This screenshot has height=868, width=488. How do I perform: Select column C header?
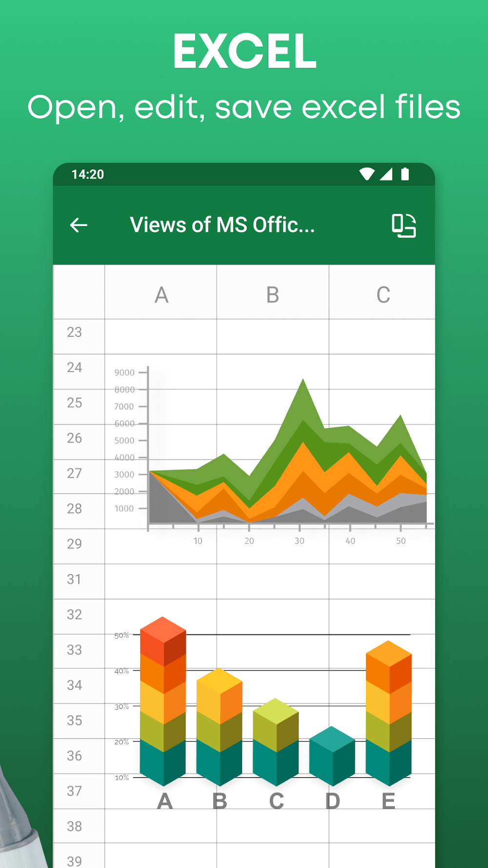tap(383, 294)
